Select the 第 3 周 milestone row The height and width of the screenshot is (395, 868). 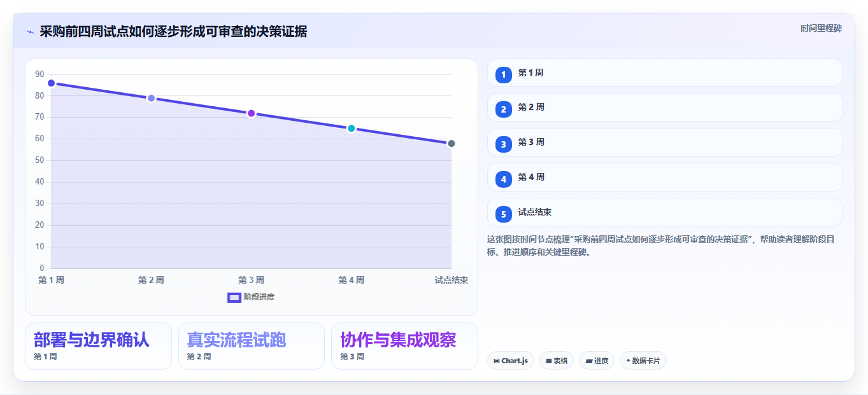665,142
